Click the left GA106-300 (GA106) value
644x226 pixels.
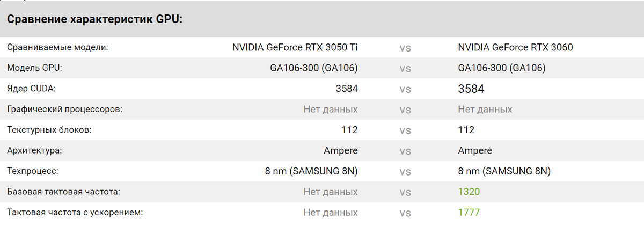(314, 68)
